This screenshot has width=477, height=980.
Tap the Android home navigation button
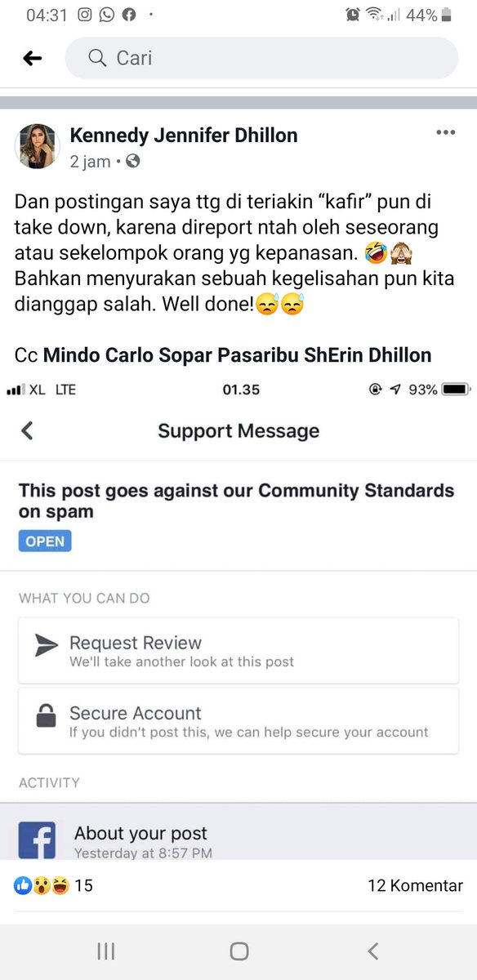pos(239,951)
